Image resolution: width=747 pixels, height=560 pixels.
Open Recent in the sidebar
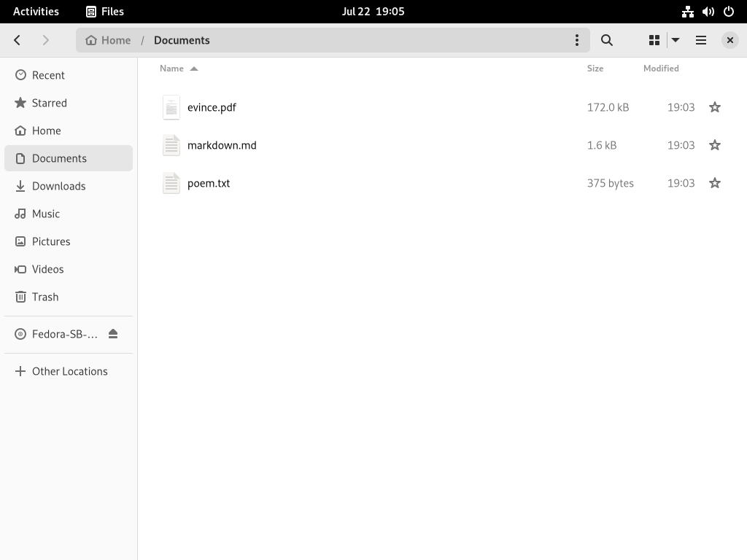(x=69, y=75)
